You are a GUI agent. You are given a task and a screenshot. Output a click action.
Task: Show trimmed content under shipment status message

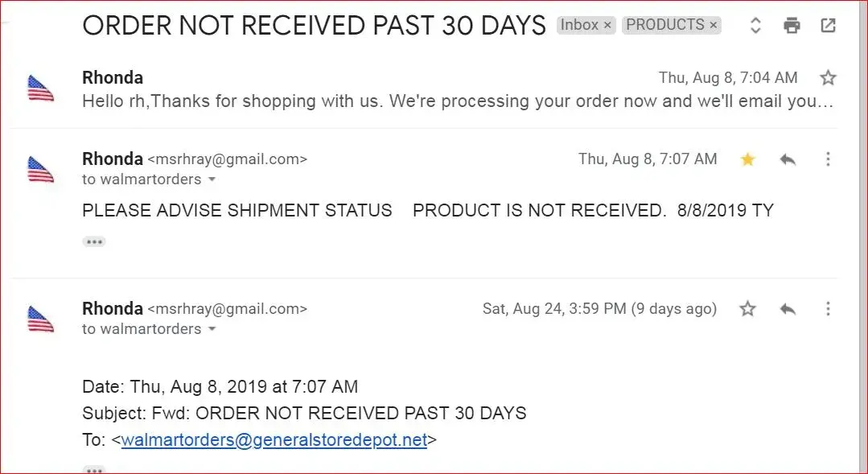click(94, 241)
